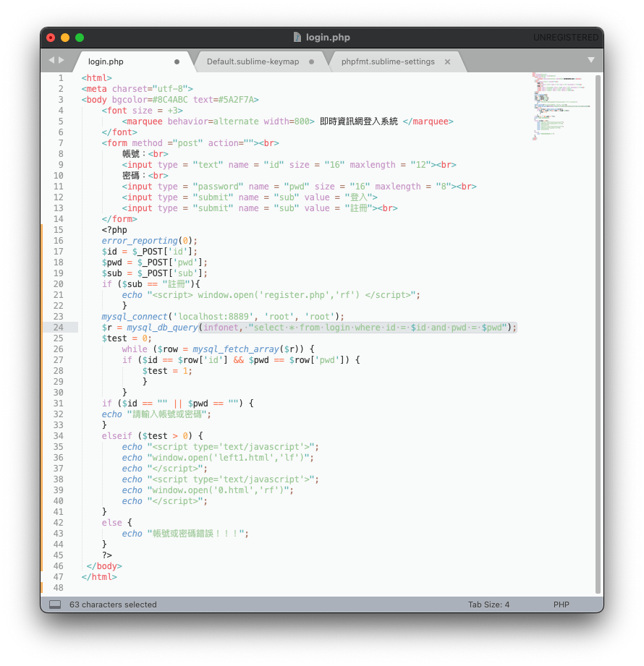644x666 pixels.
Task: Click the </body> closing tag
Action: 104,566
